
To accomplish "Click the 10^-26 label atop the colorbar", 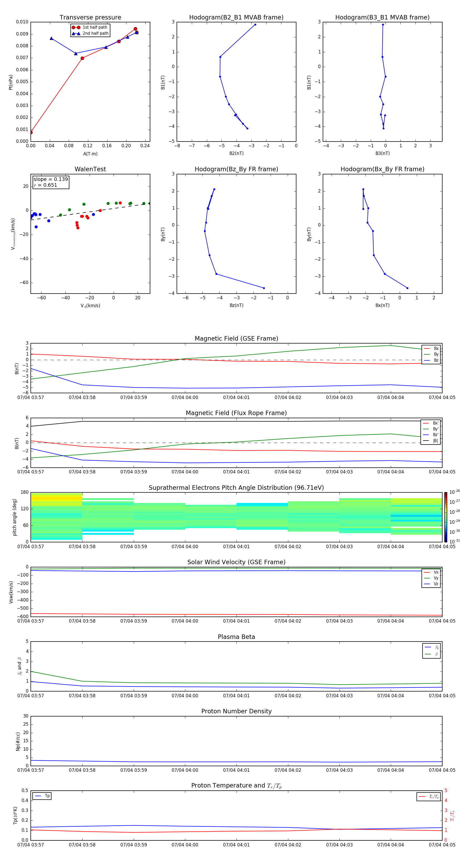I will (x=455, y=492).
